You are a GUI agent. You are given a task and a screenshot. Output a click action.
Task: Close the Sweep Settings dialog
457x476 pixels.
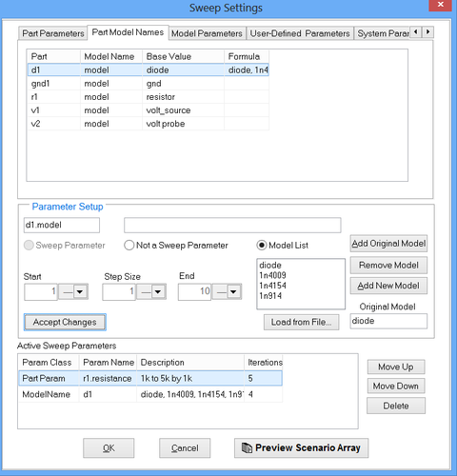pyautogui.click(x=440, y=5)
